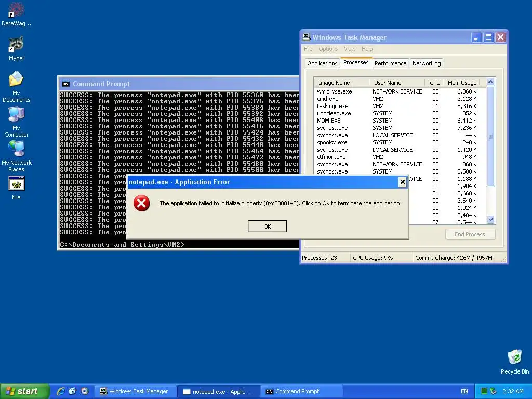The image size is (532, 399).
Task: Click process list scroll up arrow
Action: (490, 82)
